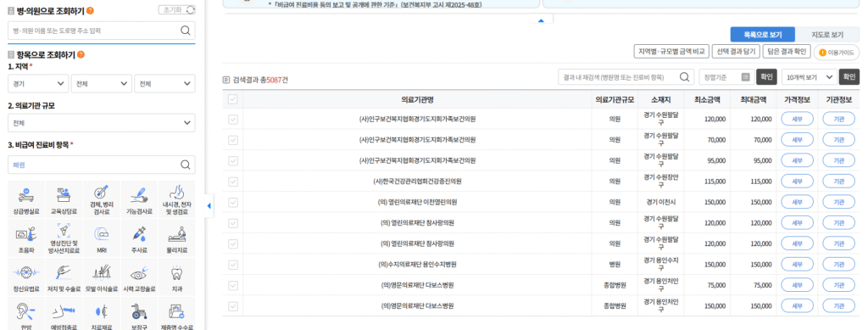Screen dimensions: 868x330
Task: Pick the 영상진단 및 방사선치료료 icon
Action: (x=64, y=238)
